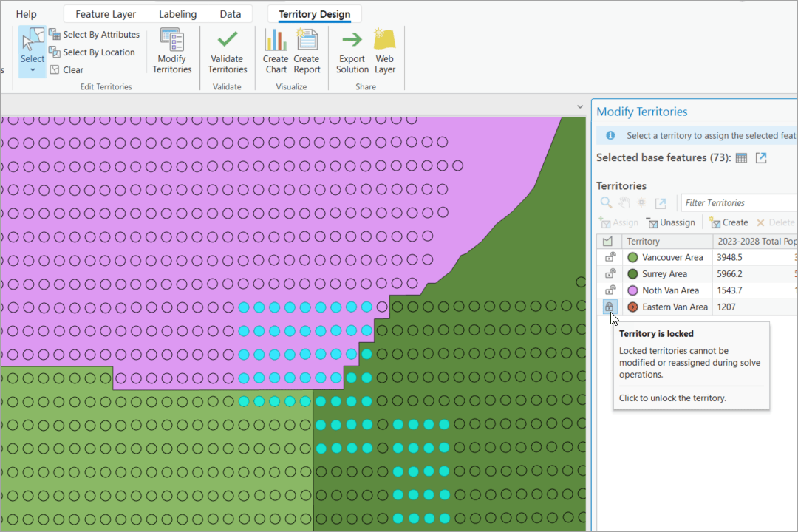
Task: Click the Noth Van Area color swatch
Action: click(632, 290)
